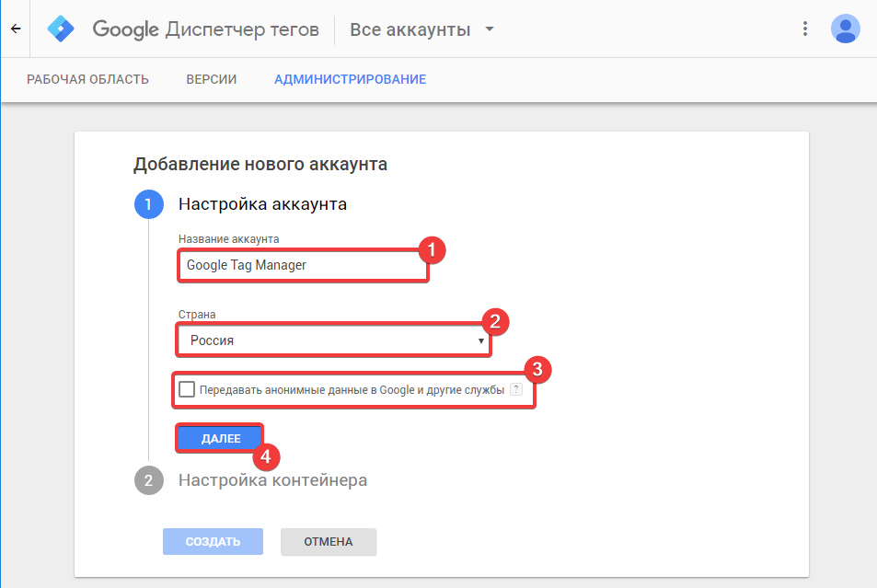Click the step 1 circle of Настройка аккаунта
This screenshot has width=877, height=588.
tap(149, 204)
